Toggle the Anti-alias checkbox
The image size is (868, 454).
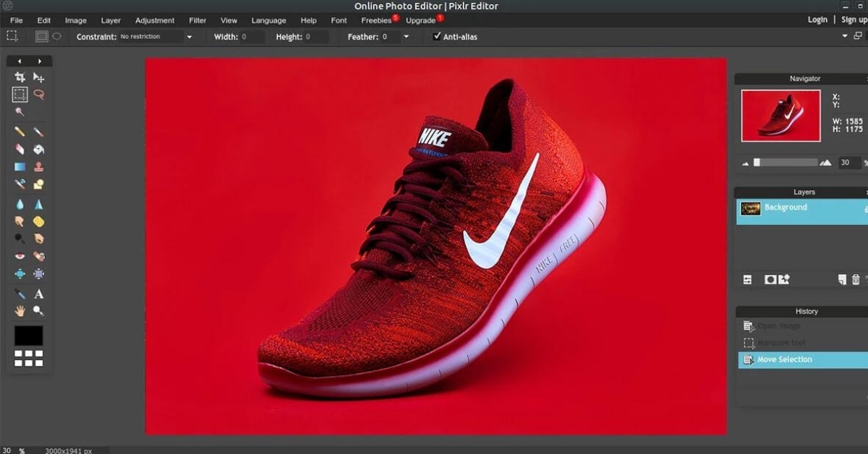pos(437,36)
